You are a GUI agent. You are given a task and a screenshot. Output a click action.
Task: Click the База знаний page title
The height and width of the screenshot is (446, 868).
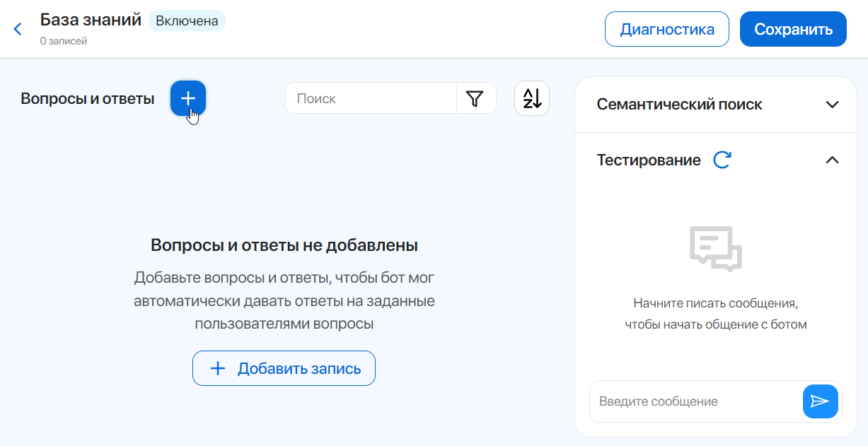[x=91, y=20]
